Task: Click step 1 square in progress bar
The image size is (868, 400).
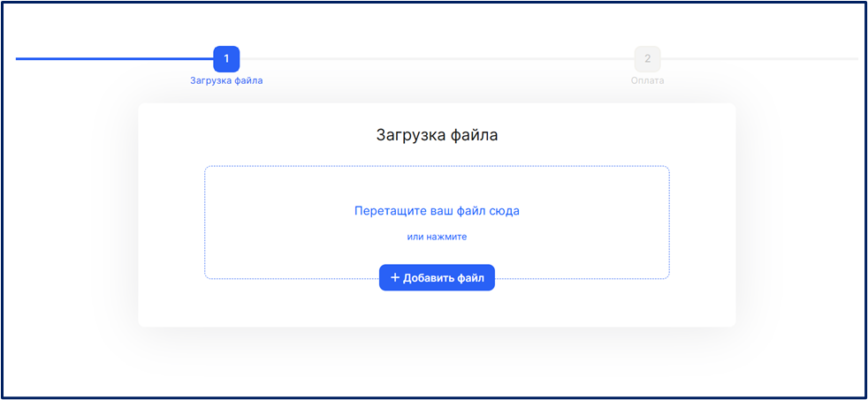Action: 226,58
